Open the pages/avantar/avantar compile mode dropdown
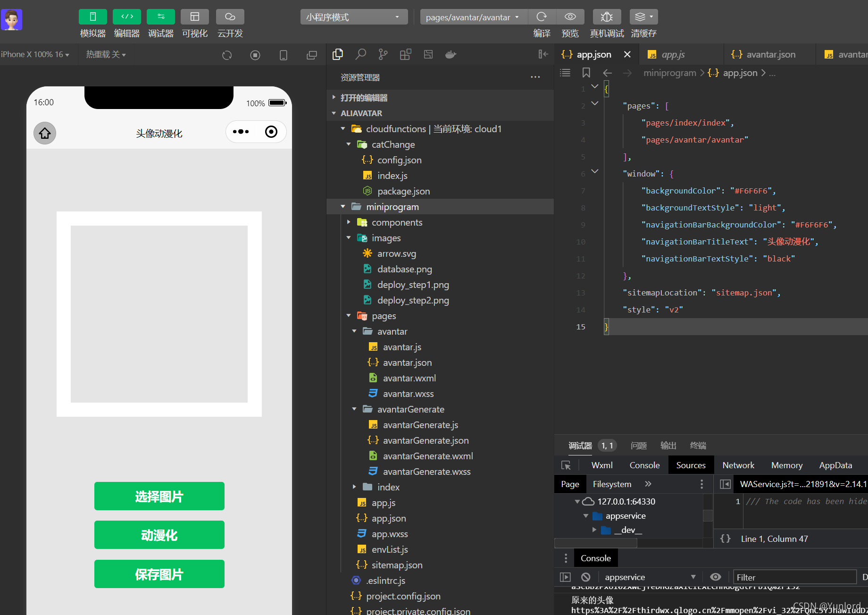Viewport: 868px width, 615px height. [x=474, y=17]
